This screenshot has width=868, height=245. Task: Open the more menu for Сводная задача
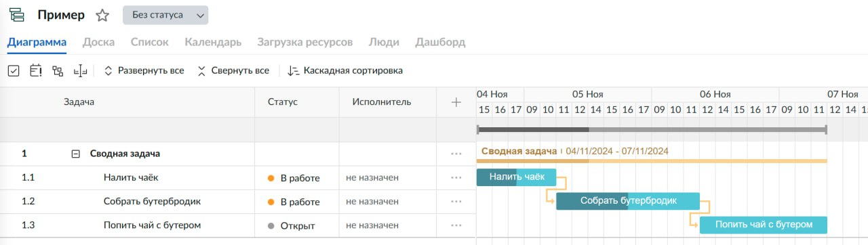coord(456,154)
